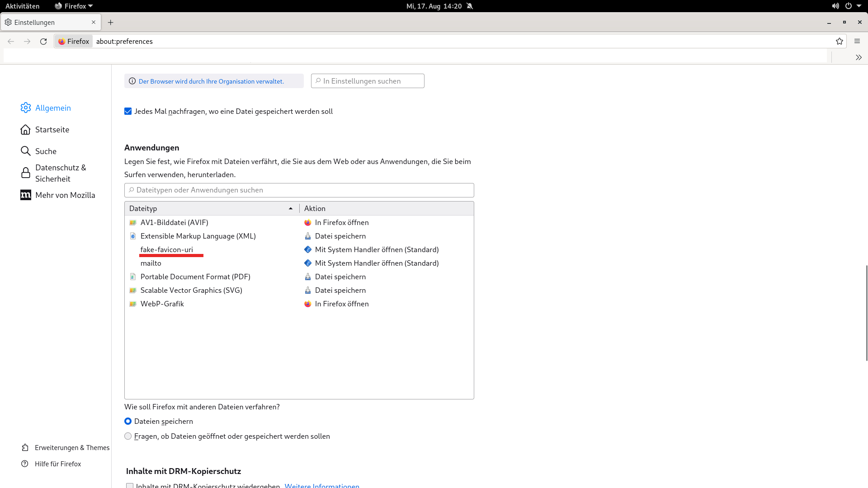Open Firefox app menu in top bar
This screenshot has height=488, width=868.
74,6
